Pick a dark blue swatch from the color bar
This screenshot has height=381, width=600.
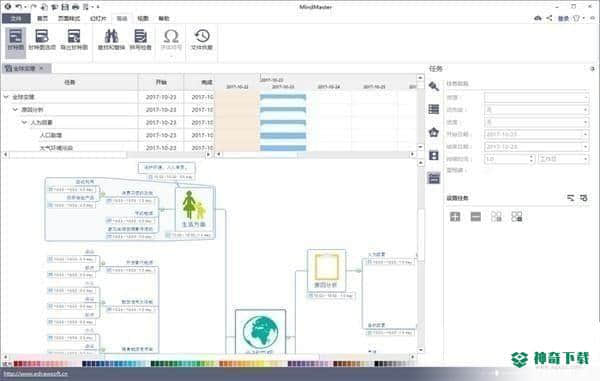pyautogui.click(x=85, y=363)
